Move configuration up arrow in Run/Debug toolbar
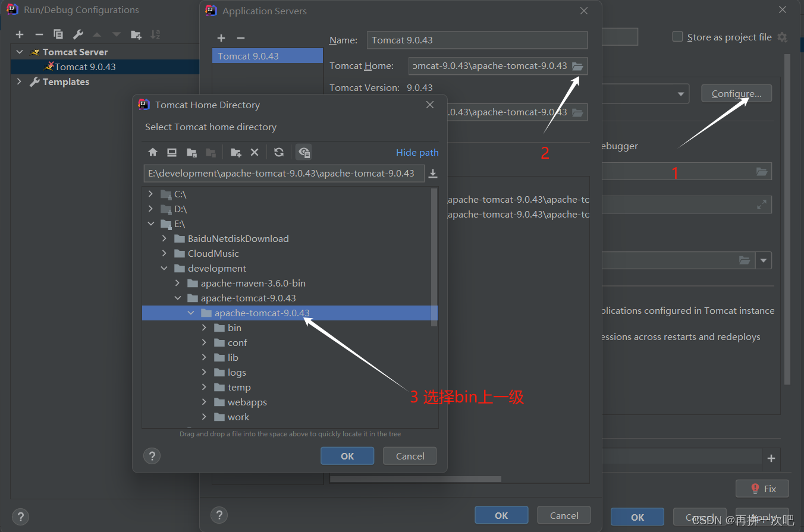Screen dimensions: 804x532 [97, 34]
